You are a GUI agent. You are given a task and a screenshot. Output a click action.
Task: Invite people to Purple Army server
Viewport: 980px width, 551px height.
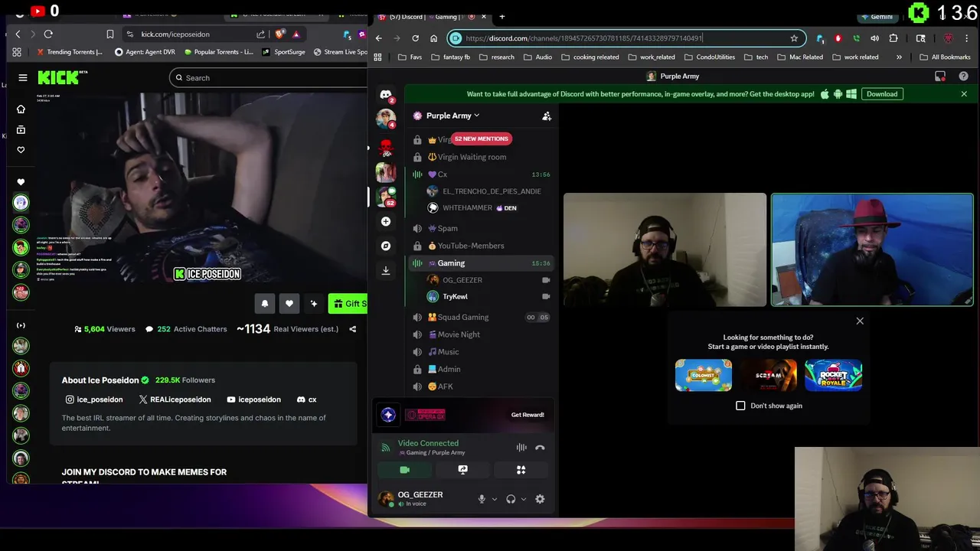pyautogui.click(x=547, y=116)
